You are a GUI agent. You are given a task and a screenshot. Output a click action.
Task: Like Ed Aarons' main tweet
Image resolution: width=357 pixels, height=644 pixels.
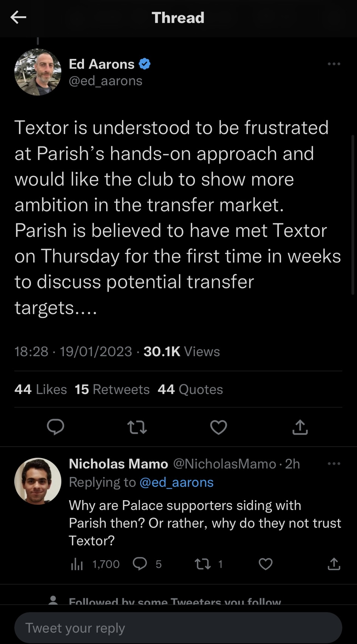(218, 427)
